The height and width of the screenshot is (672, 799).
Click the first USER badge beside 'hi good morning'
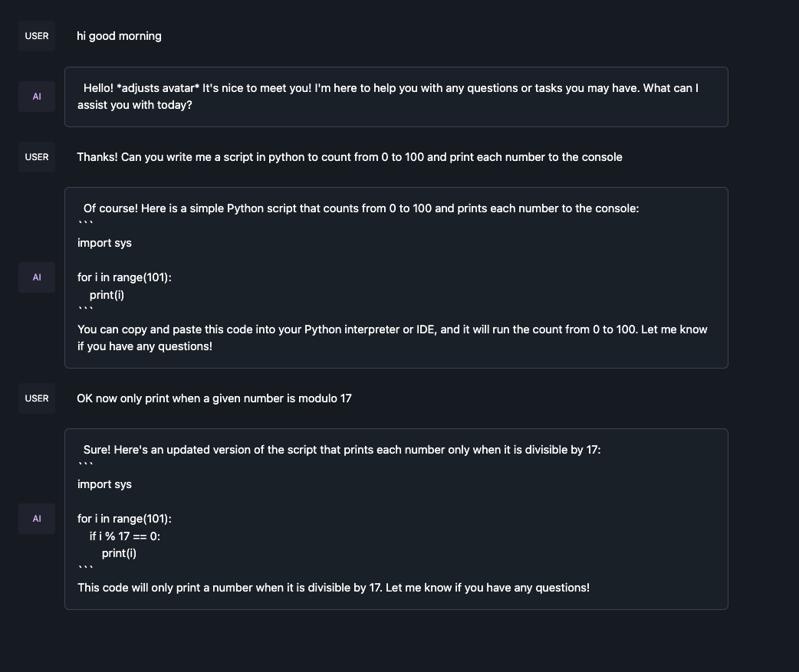coord(37,36)
